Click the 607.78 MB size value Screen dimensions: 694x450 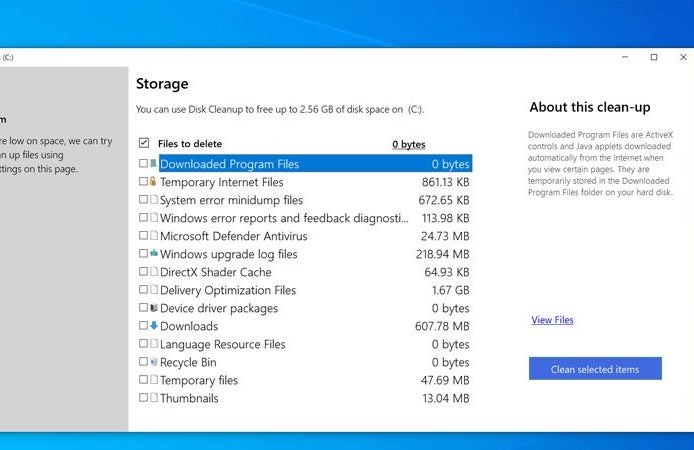(442, 326)
